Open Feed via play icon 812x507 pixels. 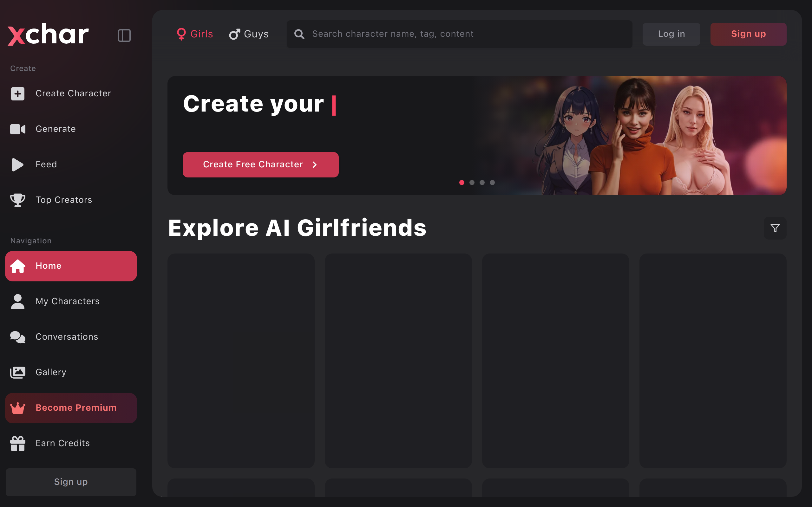click(18, 165)
